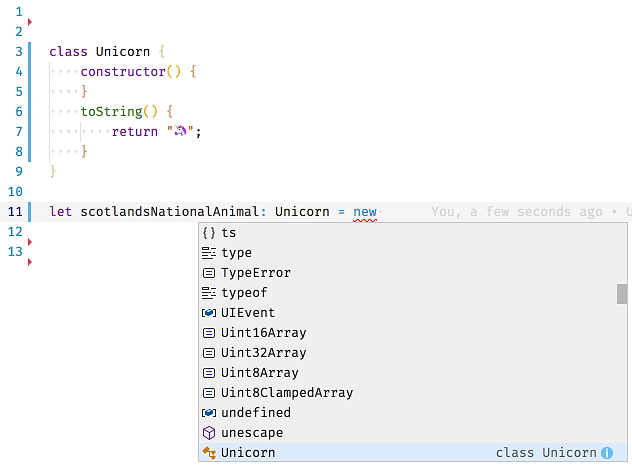The width and height of the screenshot is (632, 466).
Task: Click line number 11 in the gutter
Action: (14, 212)
